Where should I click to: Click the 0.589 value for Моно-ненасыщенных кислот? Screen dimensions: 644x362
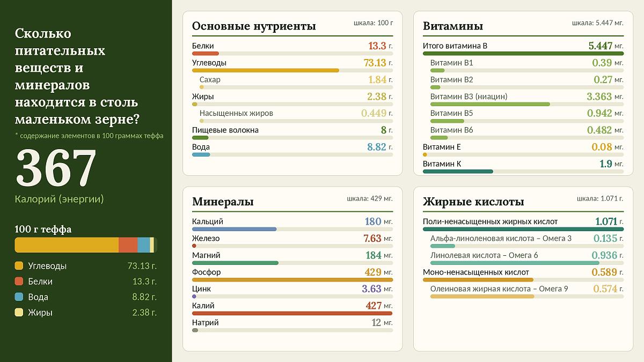[604, 272]
